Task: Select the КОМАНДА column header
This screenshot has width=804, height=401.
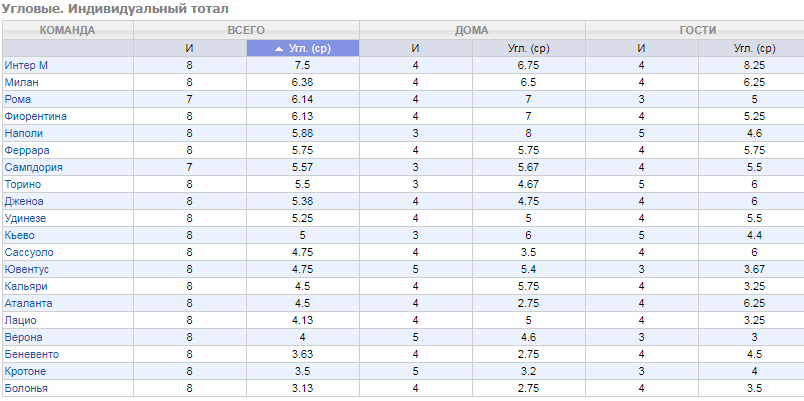Action: tap(67, 30)
